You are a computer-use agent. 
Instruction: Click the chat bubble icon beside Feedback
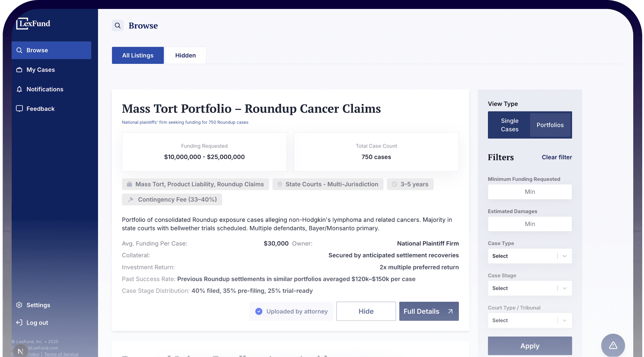point(20,108)
